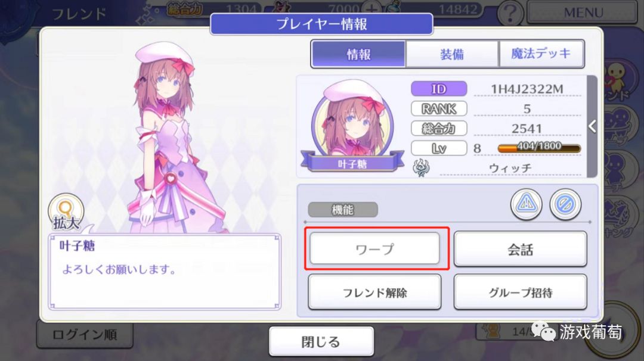The height and width of the screenshot is (361, 644).
Task: Open the 魔法デッキ tab
Action: click(541, 54)
